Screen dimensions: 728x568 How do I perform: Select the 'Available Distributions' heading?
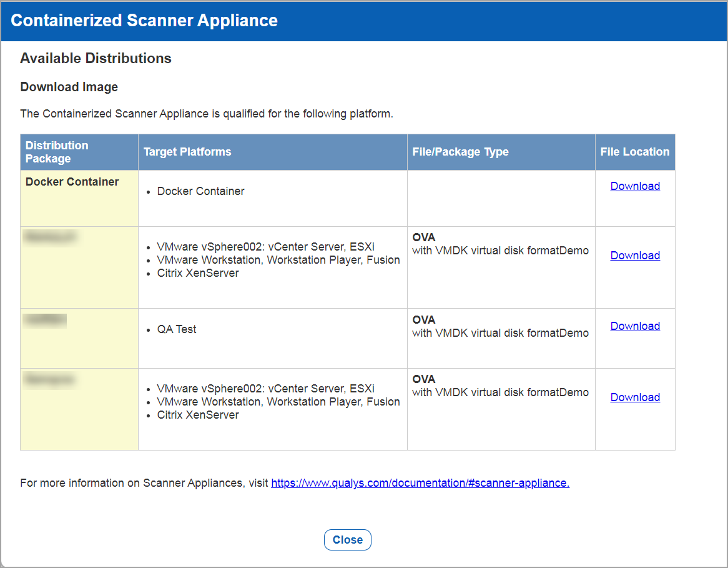pos(96,58)
